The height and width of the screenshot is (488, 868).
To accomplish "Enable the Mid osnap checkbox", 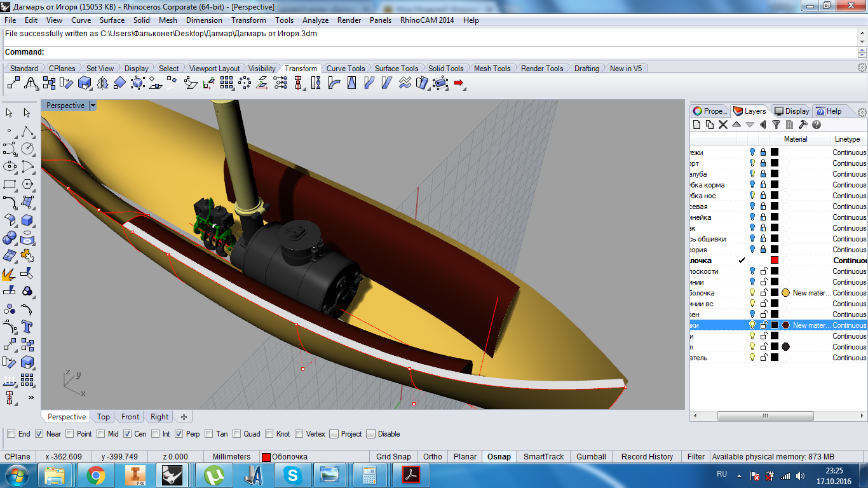I will tap(101, 434).
